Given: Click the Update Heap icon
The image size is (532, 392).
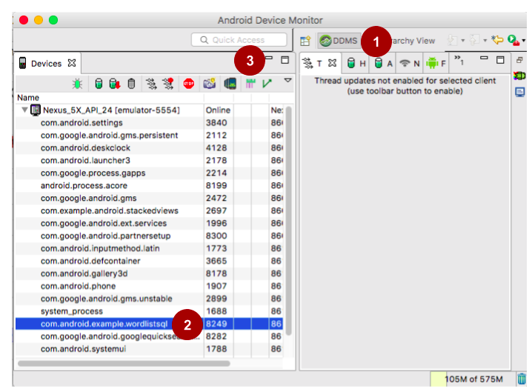Looking at the screenshot, I should 99,84.
